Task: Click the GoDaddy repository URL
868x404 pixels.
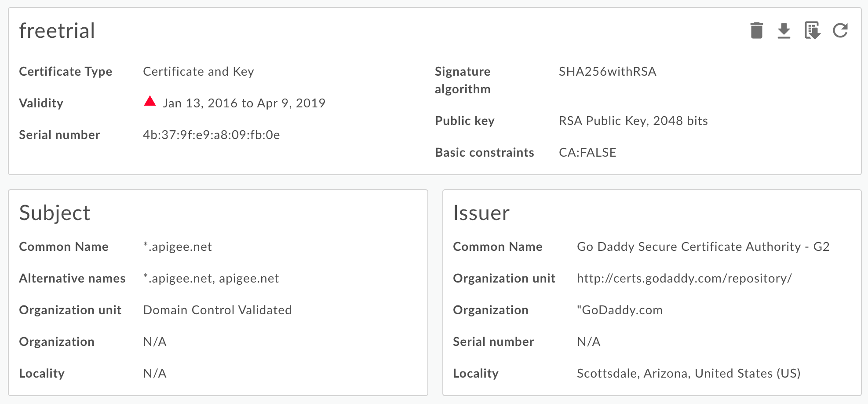Action: coord(684,278)
